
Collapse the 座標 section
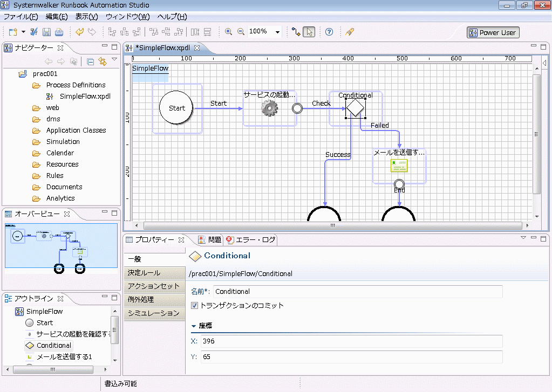click(193, 326)
